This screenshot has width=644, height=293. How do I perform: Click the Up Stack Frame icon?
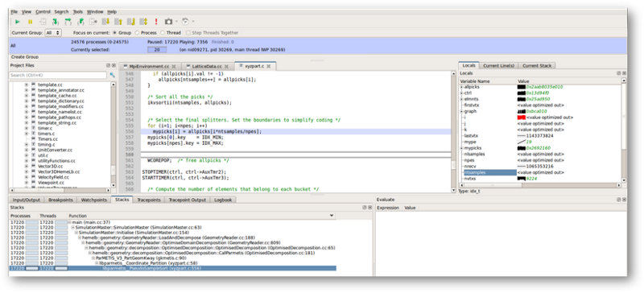click(118, 22)
